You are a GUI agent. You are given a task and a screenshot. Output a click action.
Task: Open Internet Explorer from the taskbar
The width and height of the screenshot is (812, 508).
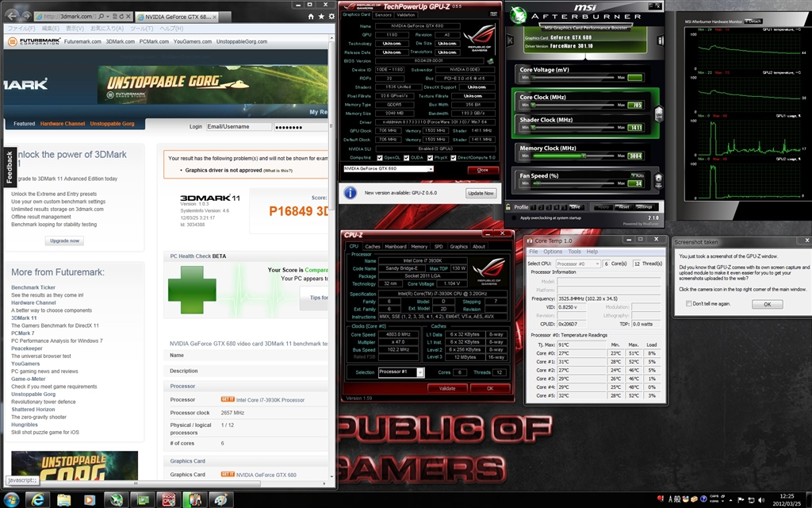click(x=38, y=500)
